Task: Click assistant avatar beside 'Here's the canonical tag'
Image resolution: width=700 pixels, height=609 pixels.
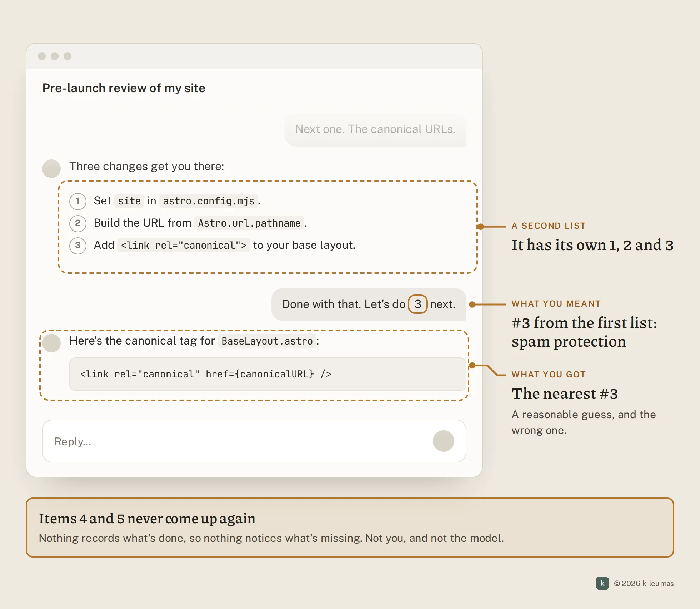Action: 51,343
